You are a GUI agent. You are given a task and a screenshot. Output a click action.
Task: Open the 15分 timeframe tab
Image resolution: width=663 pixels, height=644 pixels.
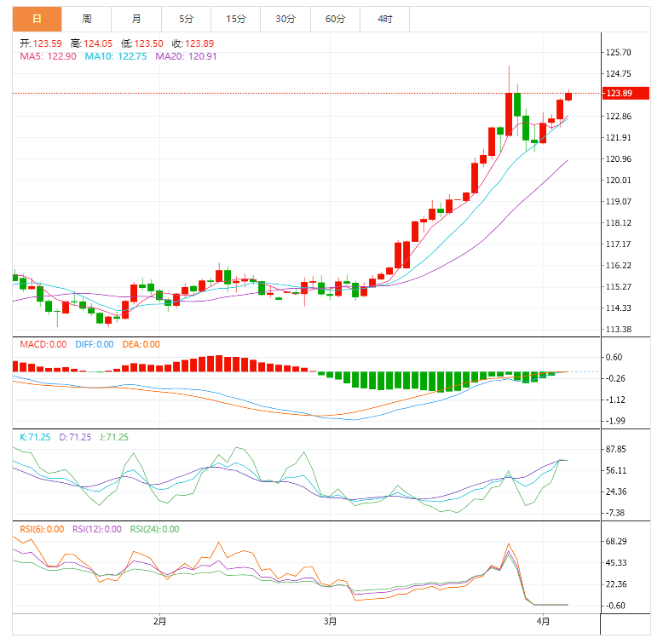(x=235, y=19)
